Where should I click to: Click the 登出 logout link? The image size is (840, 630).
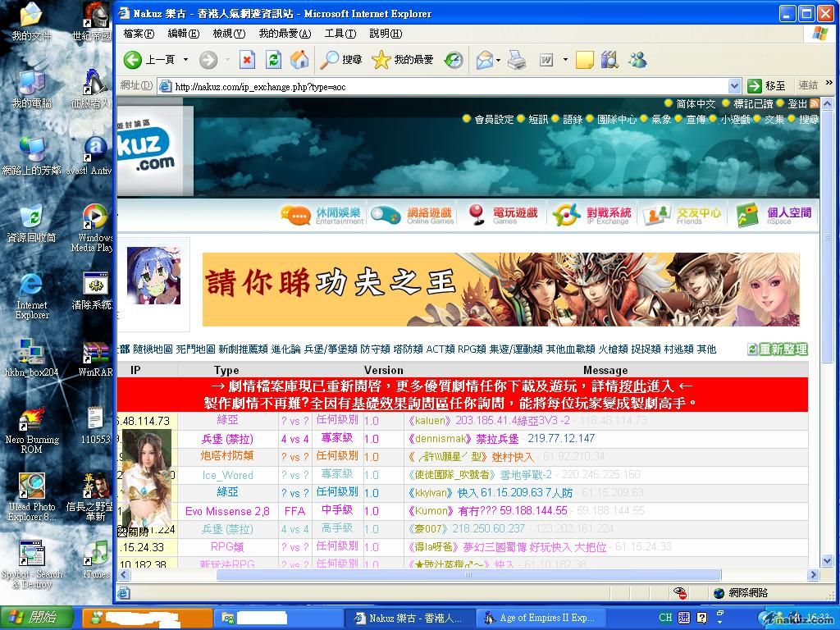(797, 104)
